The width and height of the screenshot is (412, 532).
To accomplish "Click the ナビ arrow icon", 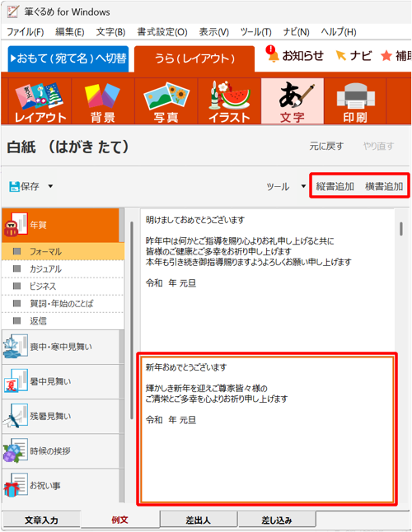I will click(340, 55).
